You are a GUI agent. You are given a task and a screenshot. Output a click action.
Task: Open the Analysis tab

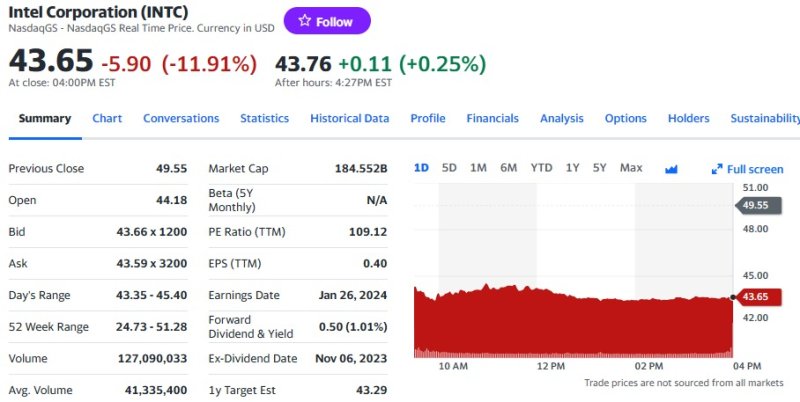click(x=561, y=118)
